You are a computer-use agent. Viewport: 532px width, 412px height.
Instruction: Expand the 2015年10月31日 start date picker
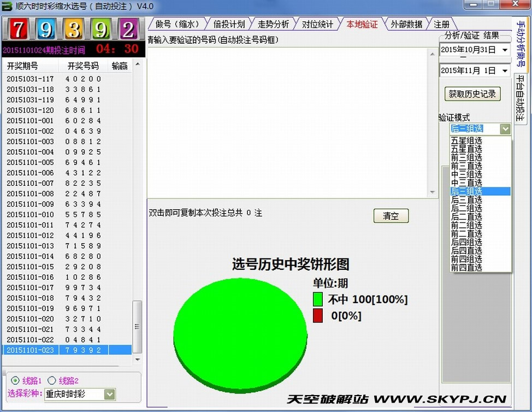(x=504, y=50)
